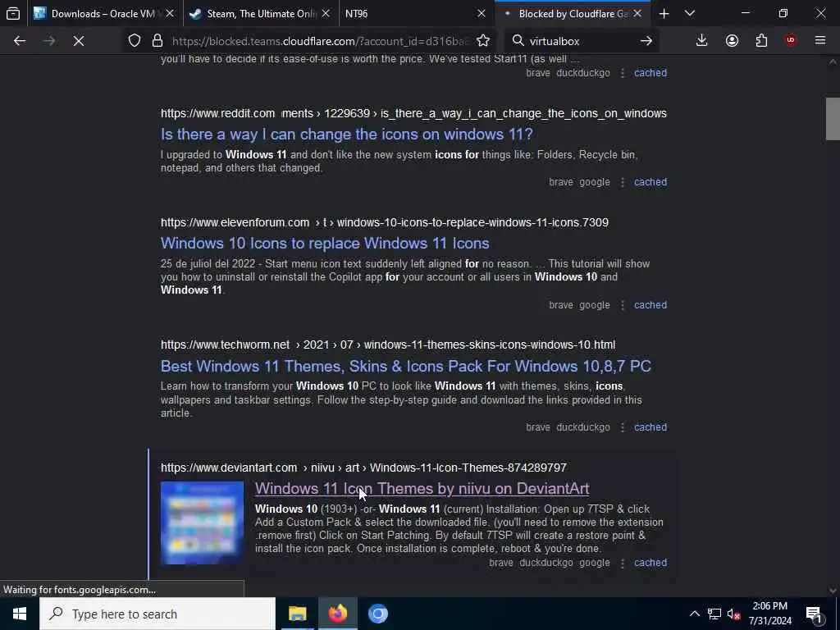
Task: Stop loading the current page
Action: [78, 41]
